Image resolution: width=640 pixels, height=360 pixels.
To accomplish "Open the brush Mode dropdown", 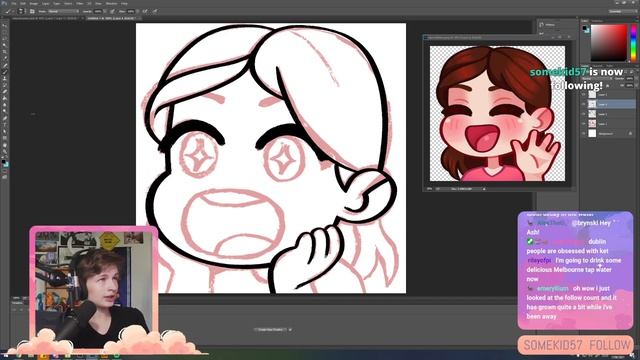I will click(x=63, y=11).
